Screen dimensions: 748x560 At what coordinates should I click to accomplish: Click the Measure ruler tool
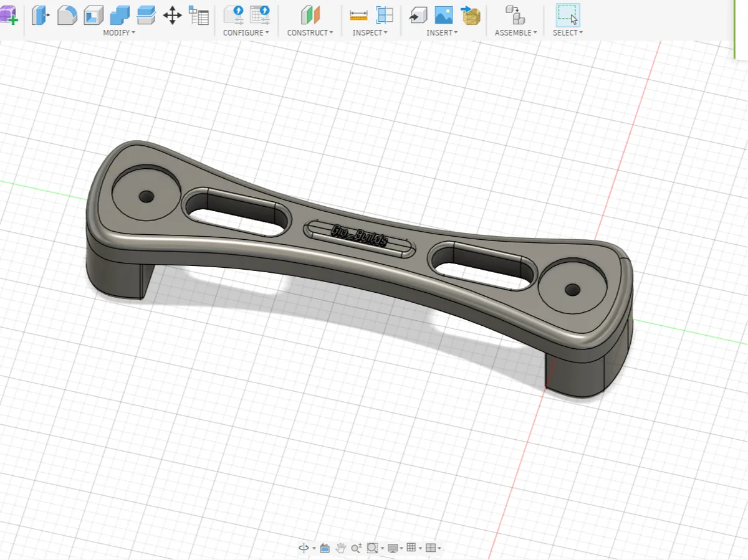coord(358,15)
